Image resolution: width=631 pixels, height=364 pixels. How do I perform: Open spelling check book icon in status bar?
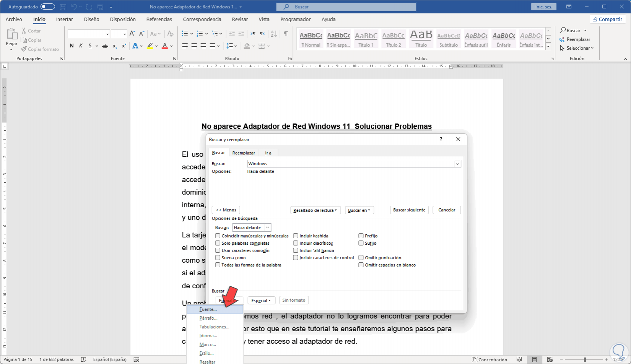tap(84, 359)
